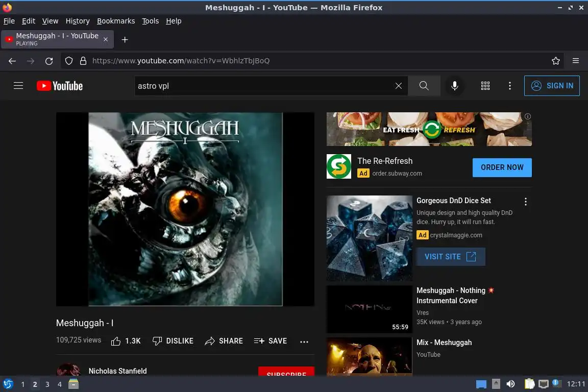Open the volume control in tray
This screenshot has height=392, width=588.
point(510,384)
